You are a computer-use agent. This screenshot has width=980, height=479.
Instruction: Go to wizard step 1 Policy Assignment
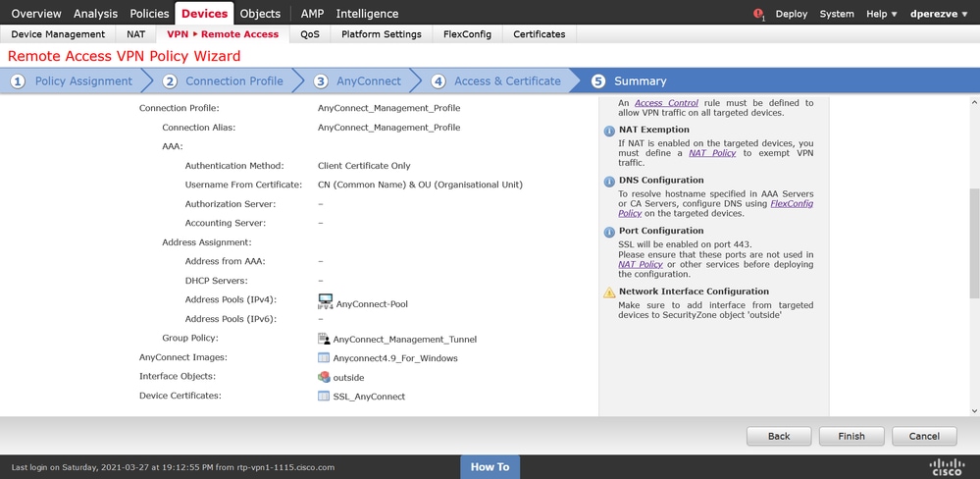(72, 80)
